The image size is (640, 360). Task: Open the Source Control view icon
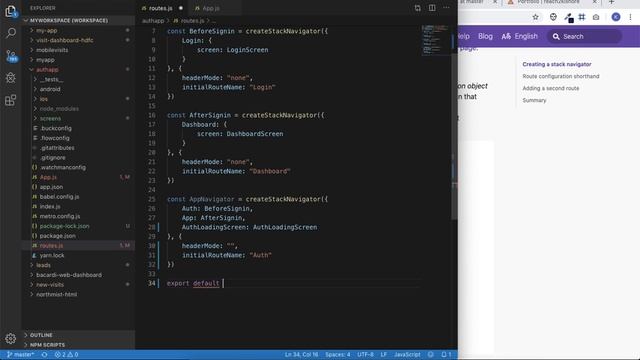tap(11, 55)
